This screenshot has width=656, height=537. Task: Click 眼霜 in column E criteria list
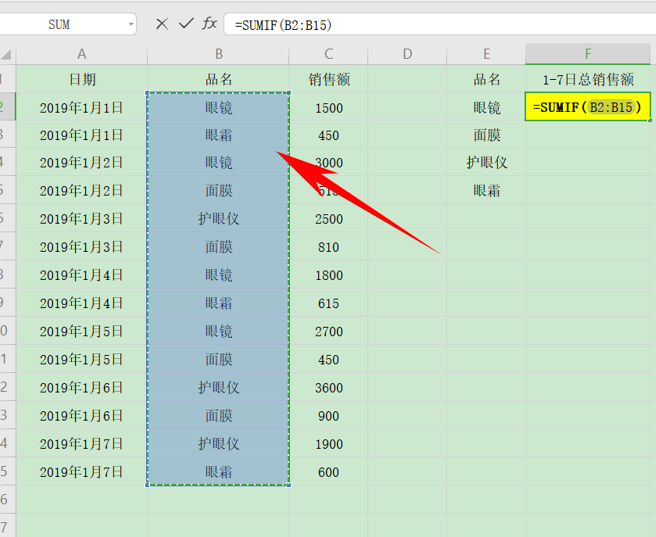(x=486, y=191)
